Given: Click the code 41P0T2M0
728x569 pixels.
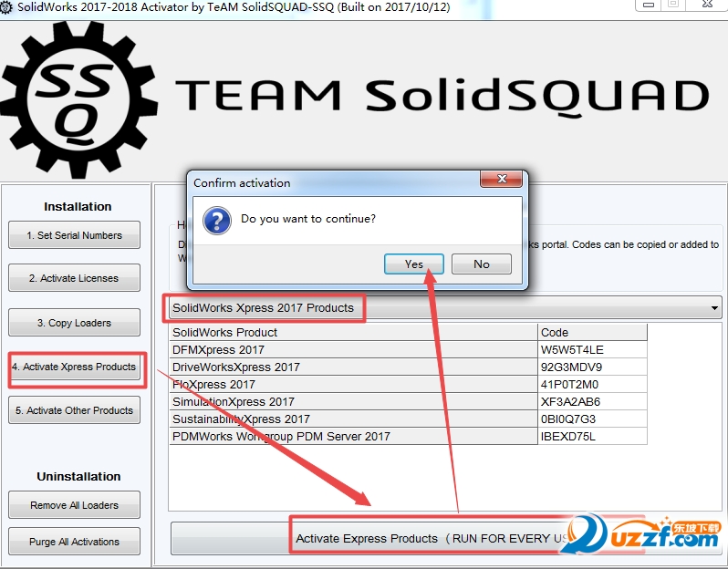Looking at the screenshot, I should click(x=569, y=384).
